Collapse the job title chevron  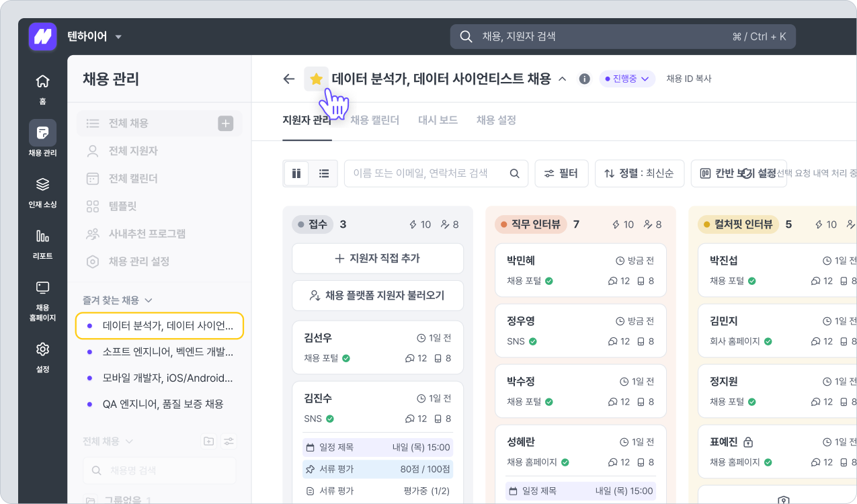[563, 79]
